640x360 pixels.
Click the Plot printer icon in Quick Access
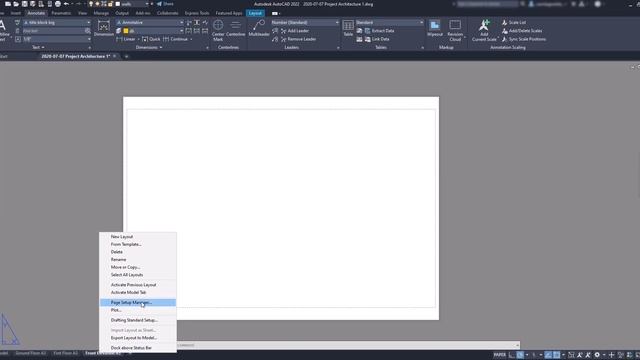(58, 4)
